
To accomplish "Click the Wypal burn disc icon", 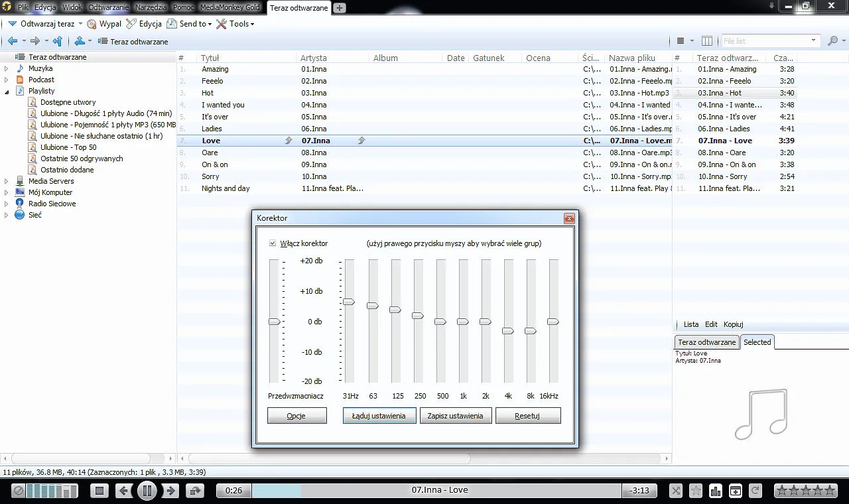I will pyautogui.click(x=92, y=24).
